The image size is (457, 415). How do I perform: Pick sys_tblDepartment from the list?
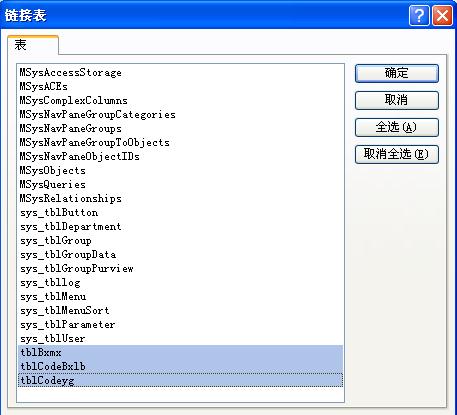pos(180,227)
